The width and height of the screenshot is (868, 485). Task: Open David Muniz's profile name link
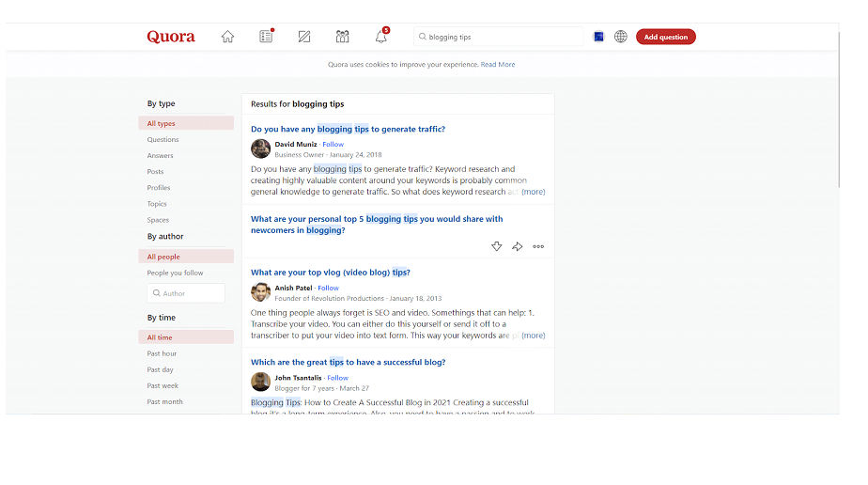pyautogui.click(x=296, y=145)
